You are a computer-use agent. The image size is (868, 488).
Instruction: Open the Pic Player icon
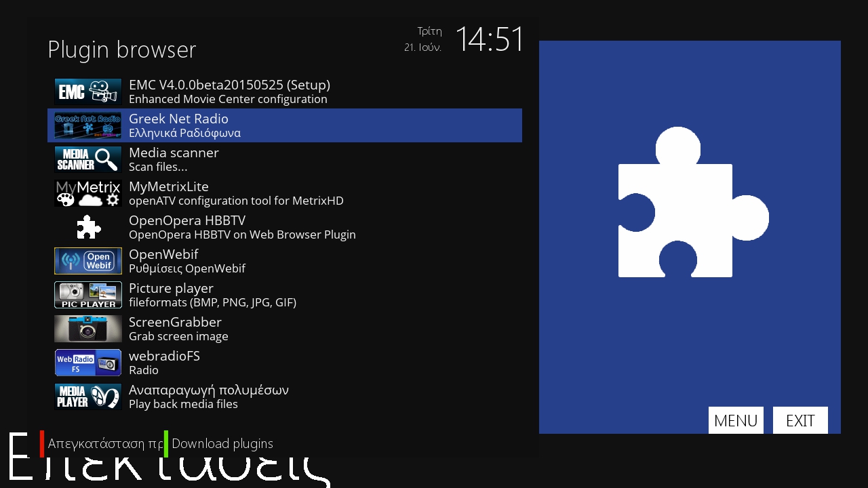pyautogui.click(x=88, y=295)
